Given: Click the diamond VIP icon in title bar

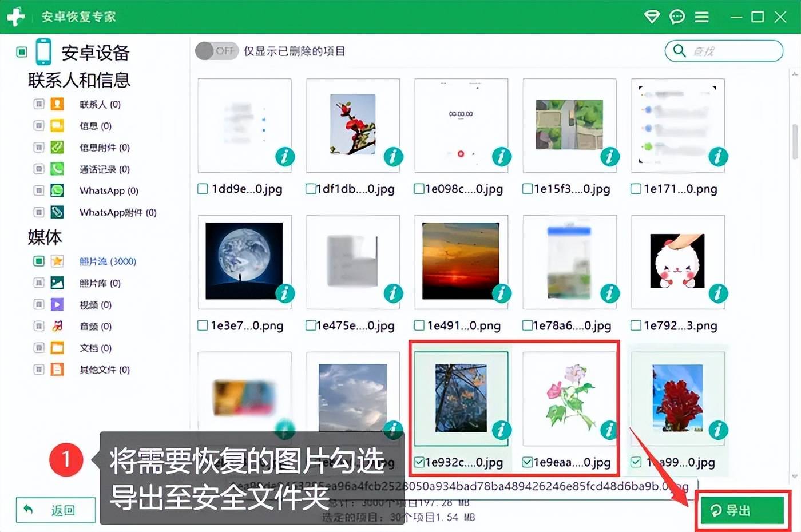Looking at the screenshot, I should point(652,17).
